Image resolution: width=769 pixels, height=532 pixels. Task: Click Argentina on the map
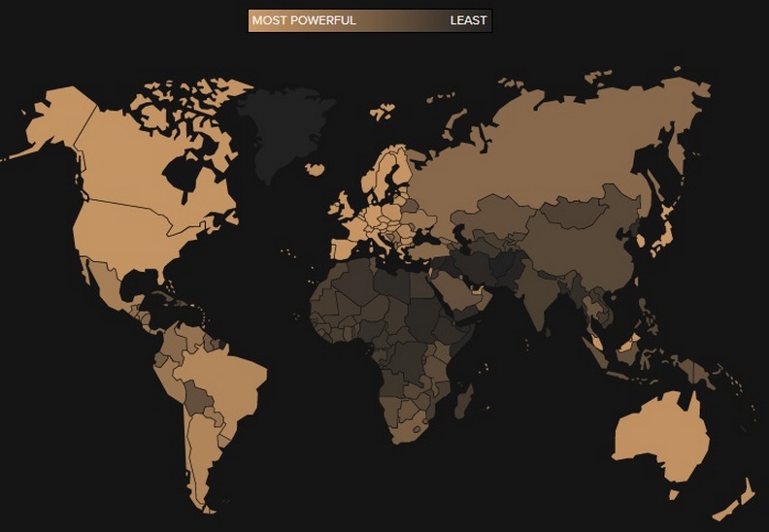coord(199,456)
